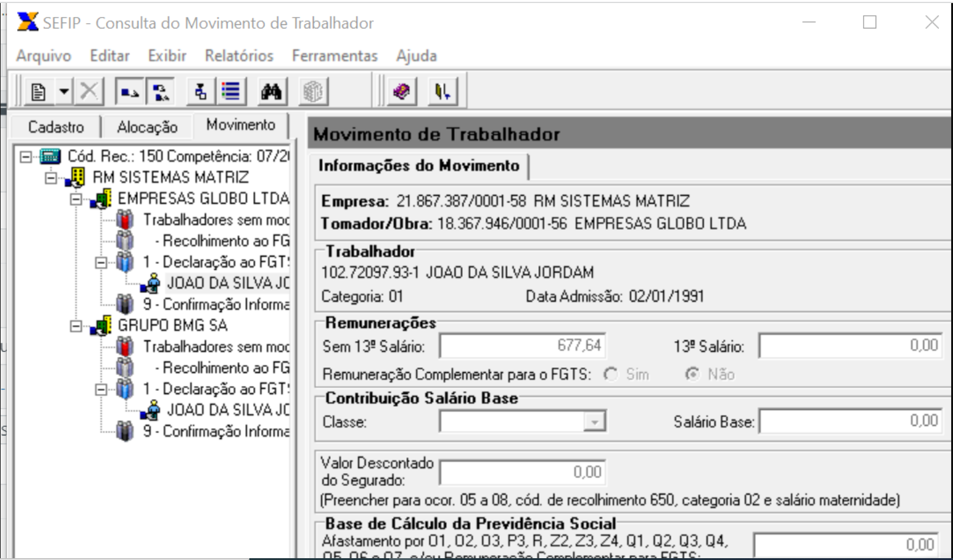953x560 pixels.
Task: Collapse Declaração ao FGTS under EMPRESAS GLOBO
Action: [101, 263]
